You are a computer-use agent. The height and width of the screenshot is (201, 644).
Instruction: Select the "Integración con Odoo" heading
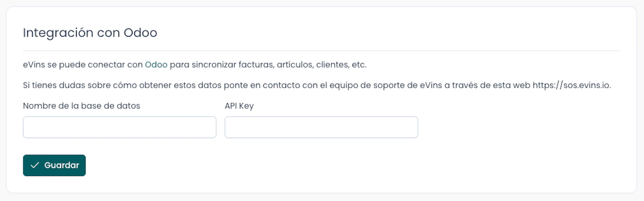tap(90, 33)
